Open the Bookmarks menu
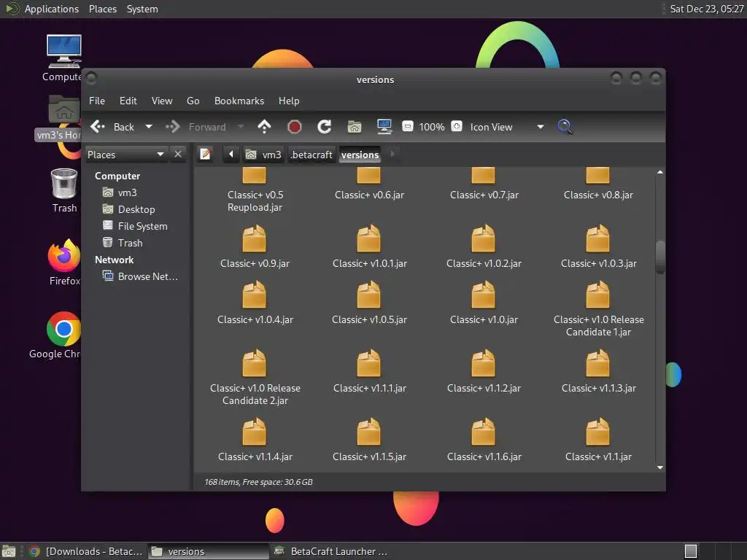The image size is (747, 560). [239, 101]
